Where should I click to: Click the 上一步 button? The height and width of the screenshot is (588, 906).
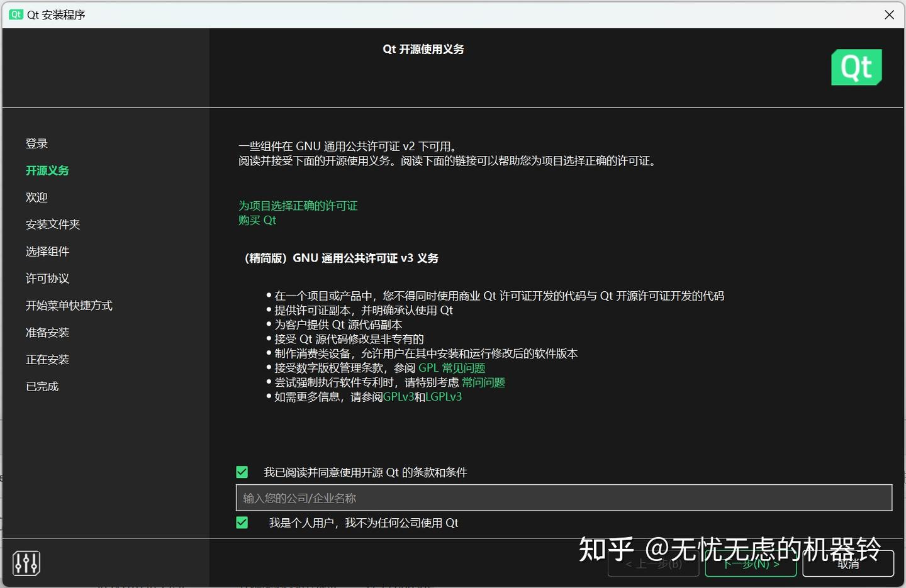(x=653, y=564)
